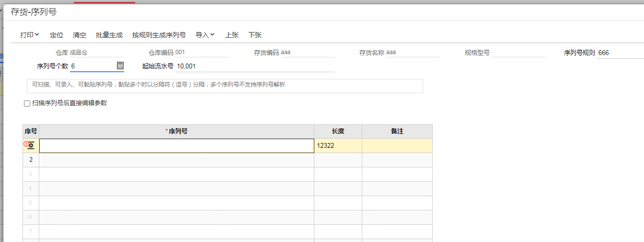The width and height of the screenshot is (644, 242).
Task: Click the 备注 cell in row 1
Action: 397,146
